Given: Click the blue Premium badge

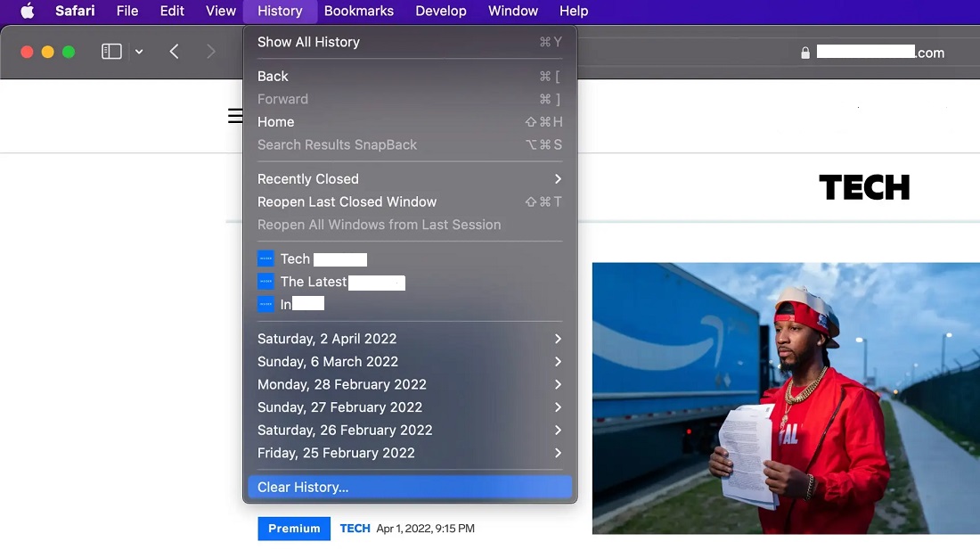Looking at the screenshot, I should pos(294,529).
